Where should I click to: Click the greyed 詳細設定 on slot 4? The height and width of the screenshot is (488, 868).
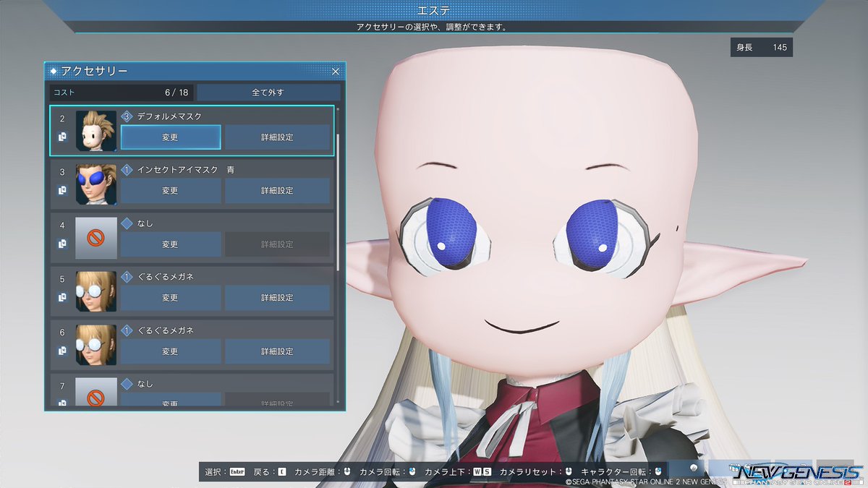tap(277, 244)
